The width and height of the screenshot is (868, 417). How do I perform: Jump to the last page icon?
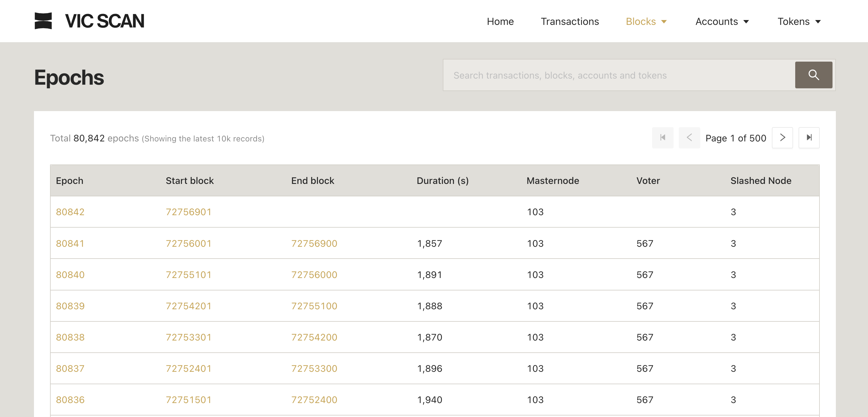click(809, 137)
